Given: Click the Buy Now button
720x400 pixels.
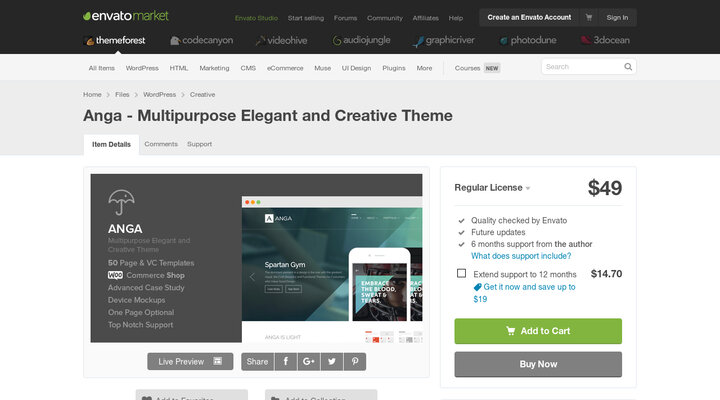Looking at the screenshot, I should coord(538,364).
